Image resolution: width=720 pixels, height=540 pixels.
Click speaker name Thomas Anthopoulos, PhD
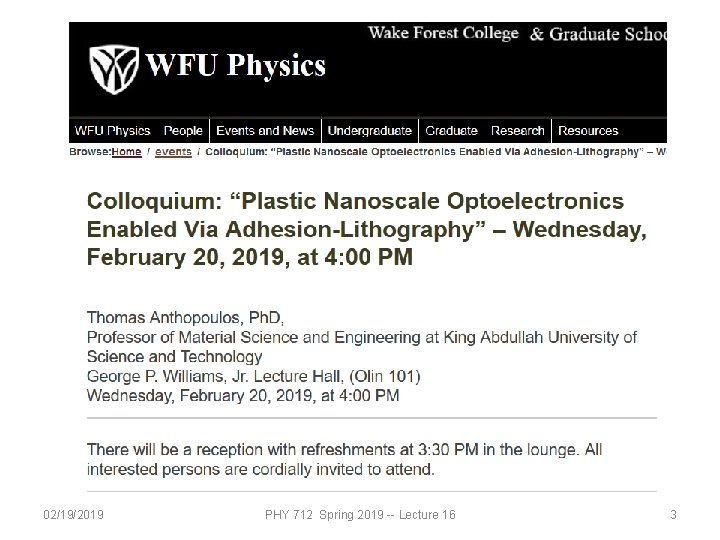185,319
